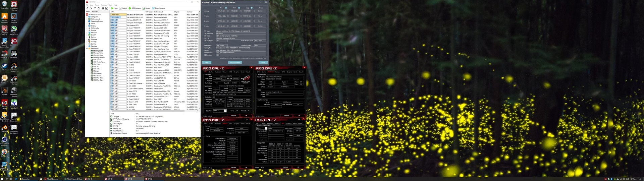Open Windows Start menu

point(2,179)
